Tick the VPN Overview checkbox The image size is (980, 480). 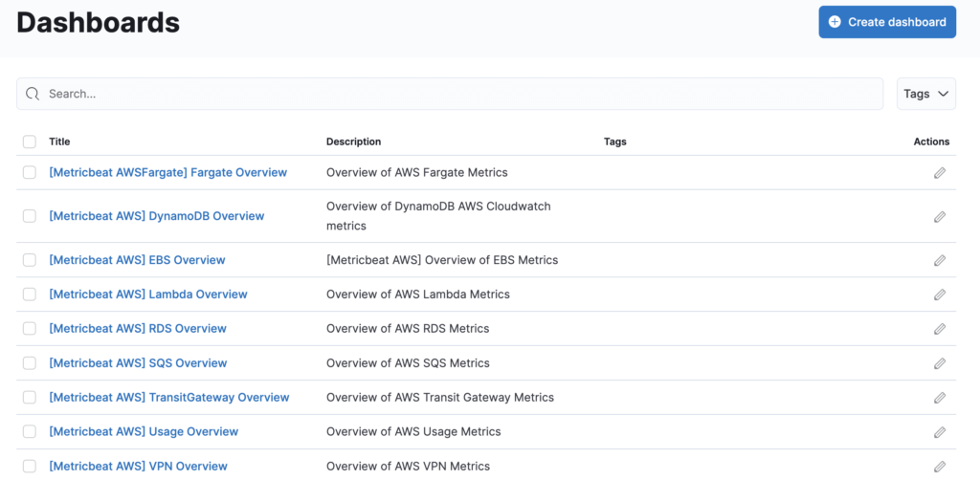point(30,466)
